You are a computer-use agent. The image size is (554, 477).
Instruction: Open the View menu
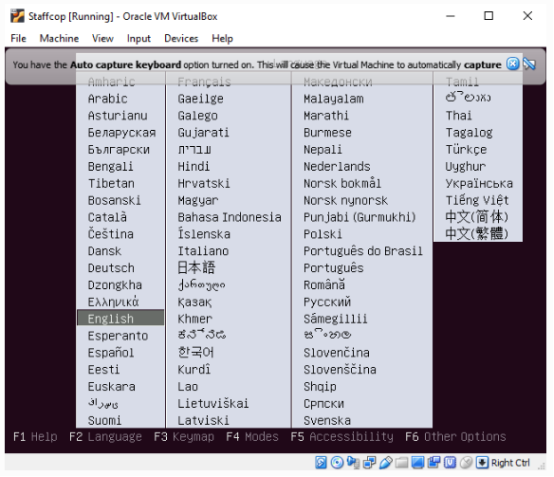[103, 38]
